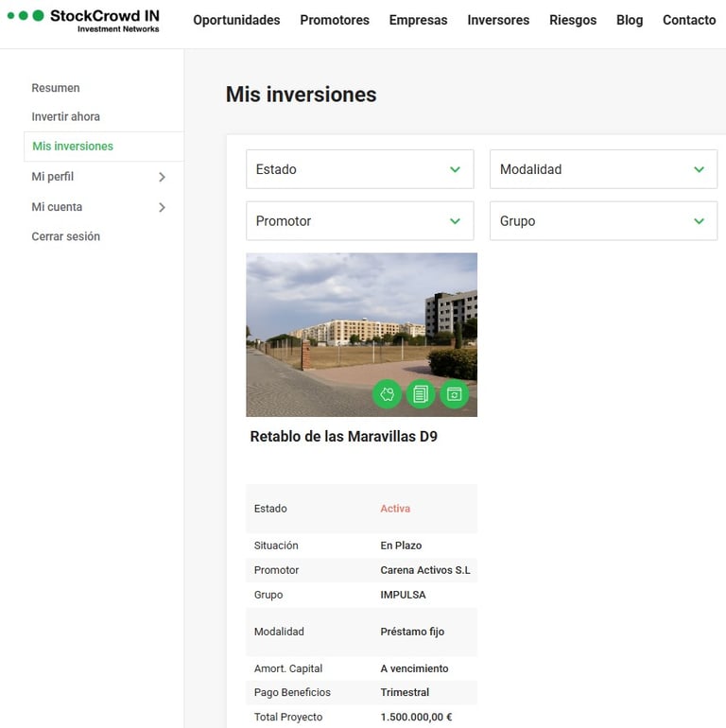Click the Carena Activos S.L promoter value
Image resolution: width=726 pixels, height=728 pixels.
tap(425, 570)
